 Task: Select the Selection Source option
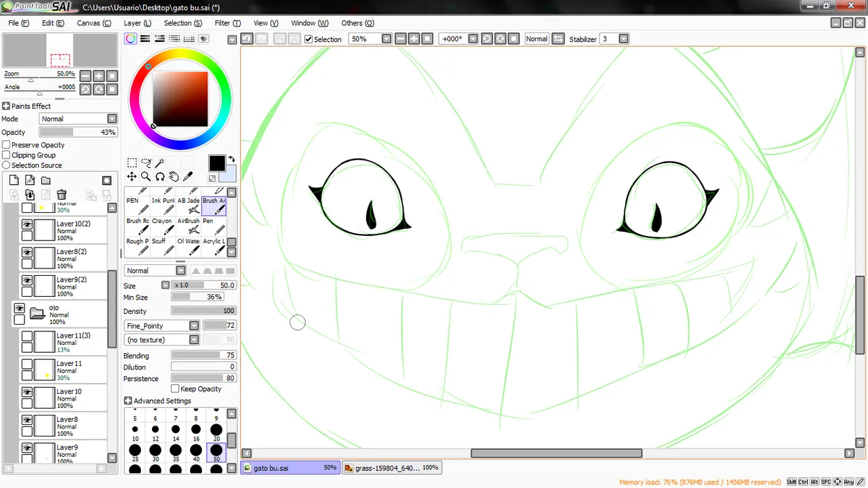click(6, 165)
